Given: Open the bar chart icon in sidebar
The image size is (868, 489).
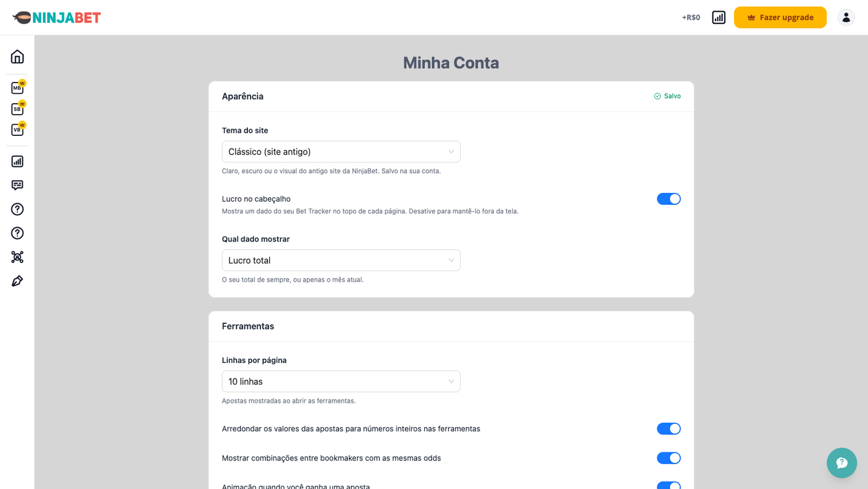Looking at the screenshot, I should pyautogui.click(x=17, y=161).
